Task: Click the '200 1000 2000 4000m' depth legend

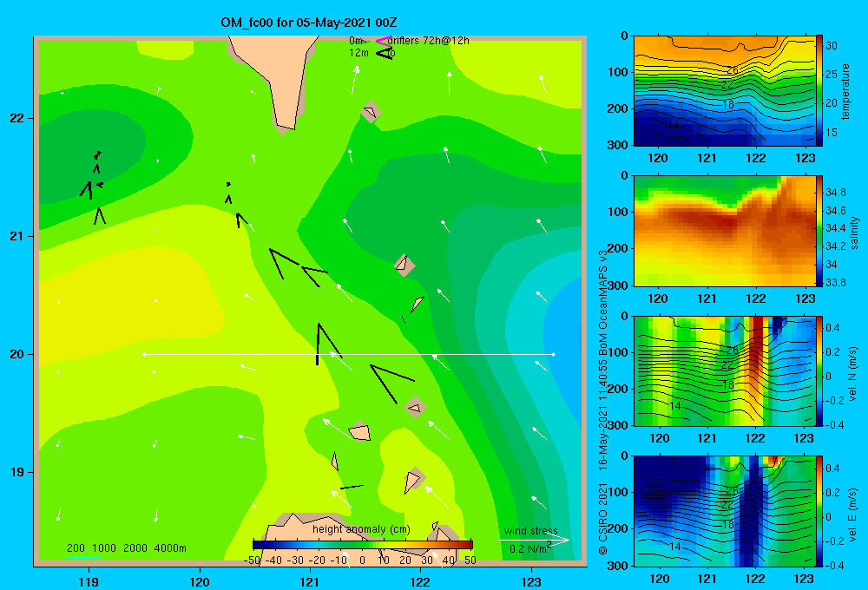Action: (127, 548)
